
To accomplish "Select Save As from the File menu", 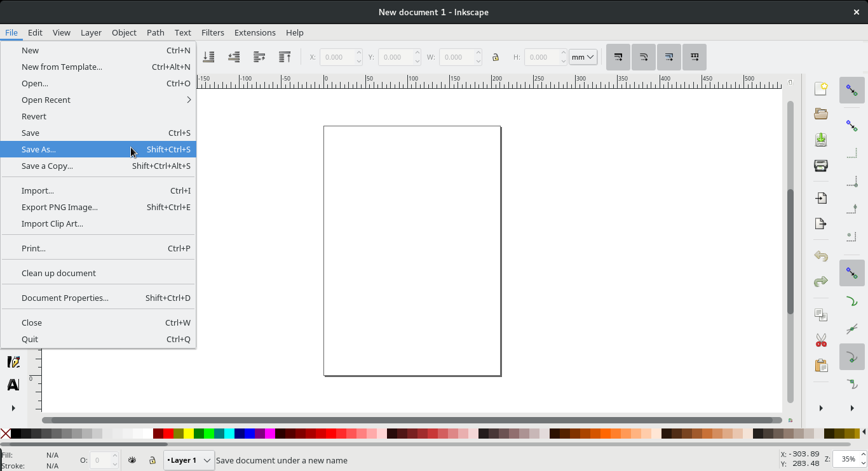I will point(39,149).
